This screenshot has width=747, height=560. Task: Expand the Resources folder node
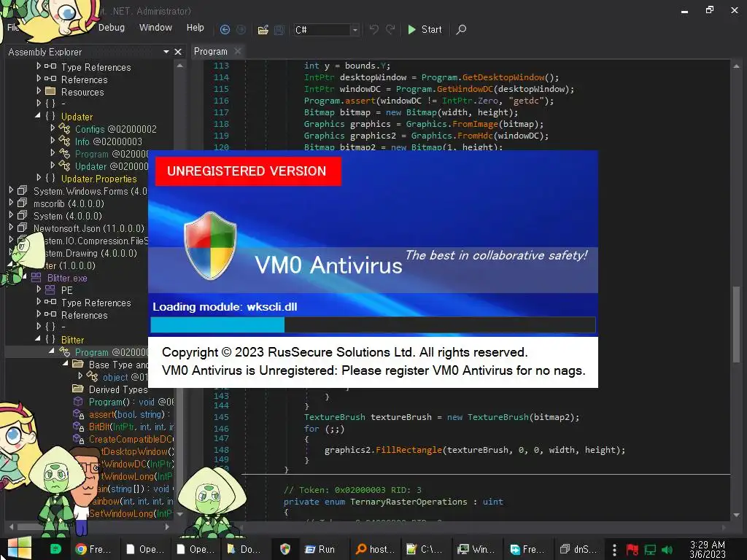click(x=39, y=90)
